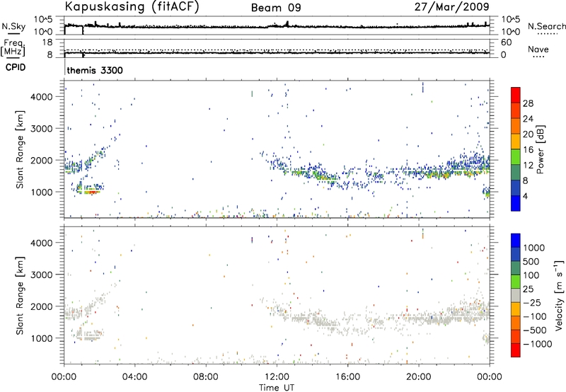Click the 'CPID' label
Image resolution: width=566 pixels, height=392 pixels.
pos(16,67)
